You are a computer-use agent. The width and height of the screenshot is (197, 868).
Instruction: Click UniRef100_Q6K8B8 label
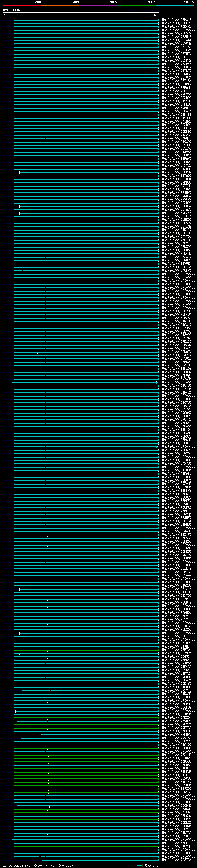pyautogui.click(x=177, y=115)
